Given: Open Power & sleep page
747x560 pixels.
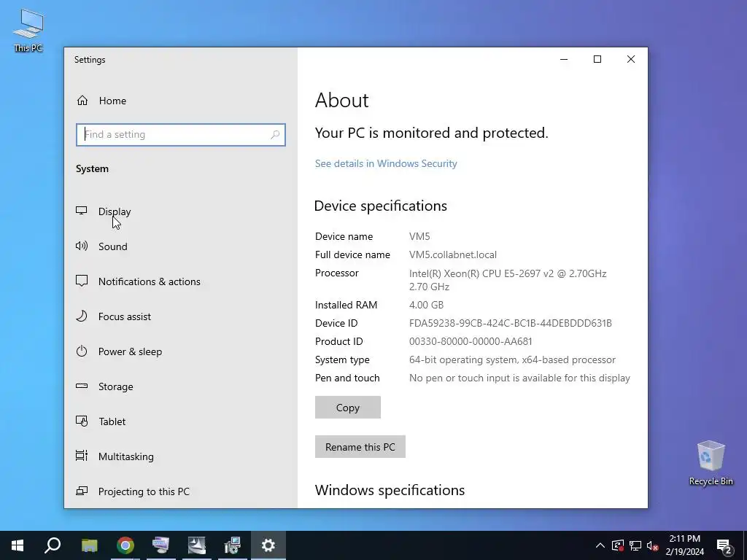Looking at the screenshot, I should tap(130, 351).
